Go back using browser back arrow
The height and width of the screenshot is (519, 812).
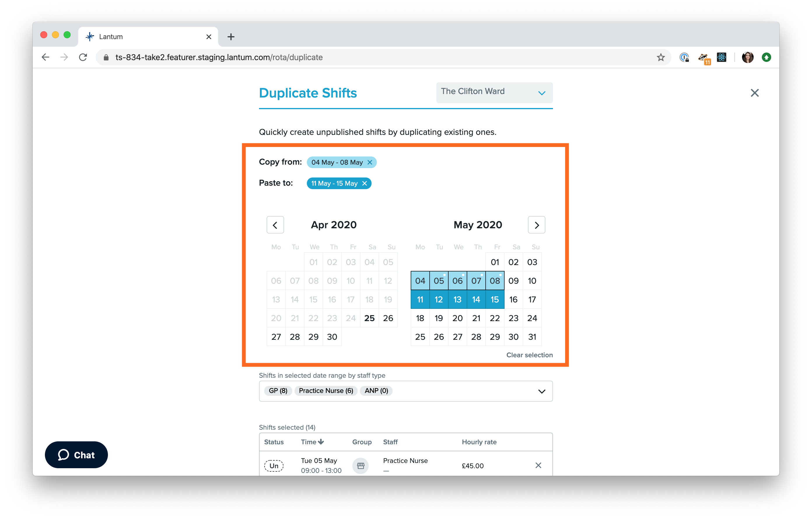point(45,58)
